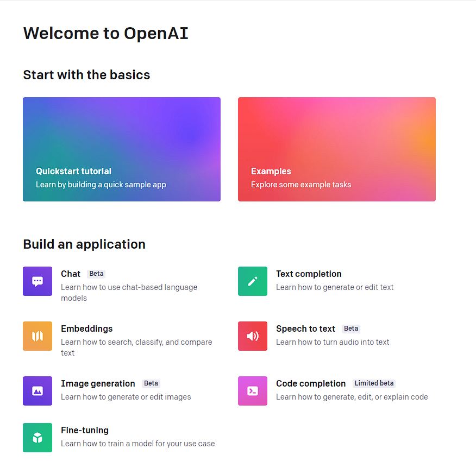Click the Beta badge beside Image generation
476x474 pixels.
coord(151,383)
